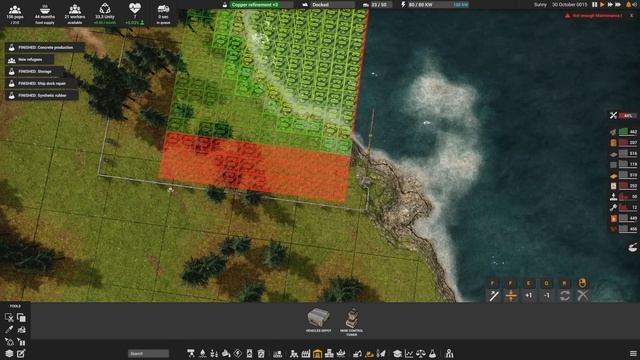Open the population (pops) overview
This screenshot has width=640, height=360.
pyautogui.click(x=15, y=13)
